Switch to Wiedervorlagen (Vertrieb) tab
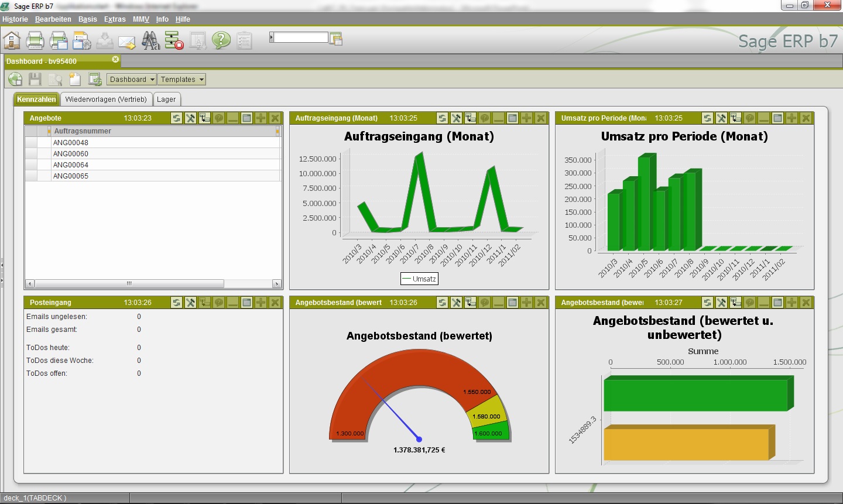 click(106, 100)
